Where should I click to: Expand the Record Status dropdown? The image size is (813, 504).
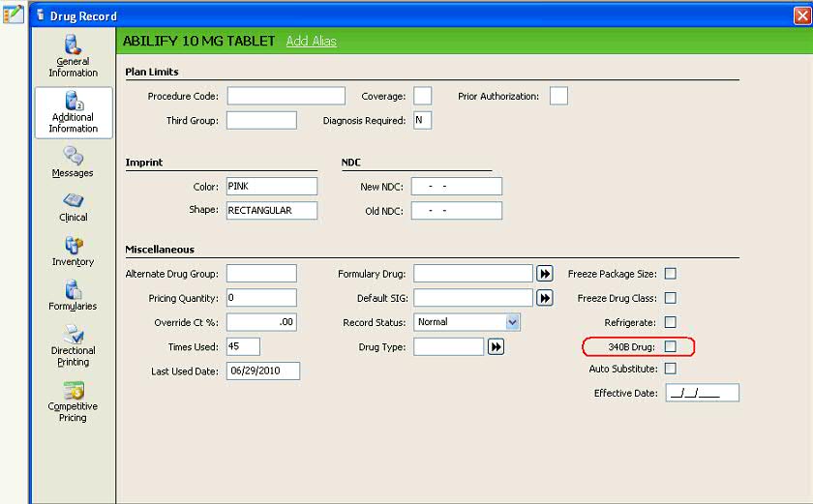coord(512,322)
